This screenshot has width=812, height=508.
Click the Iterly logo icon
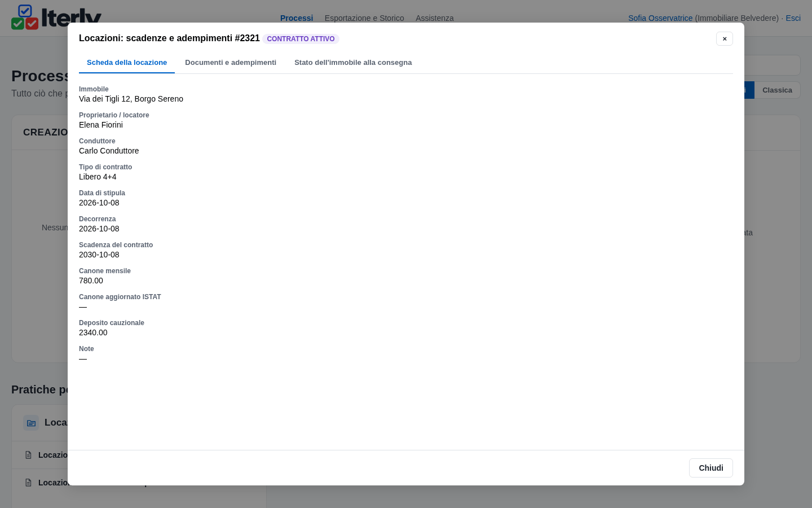[x=25, y=17]
